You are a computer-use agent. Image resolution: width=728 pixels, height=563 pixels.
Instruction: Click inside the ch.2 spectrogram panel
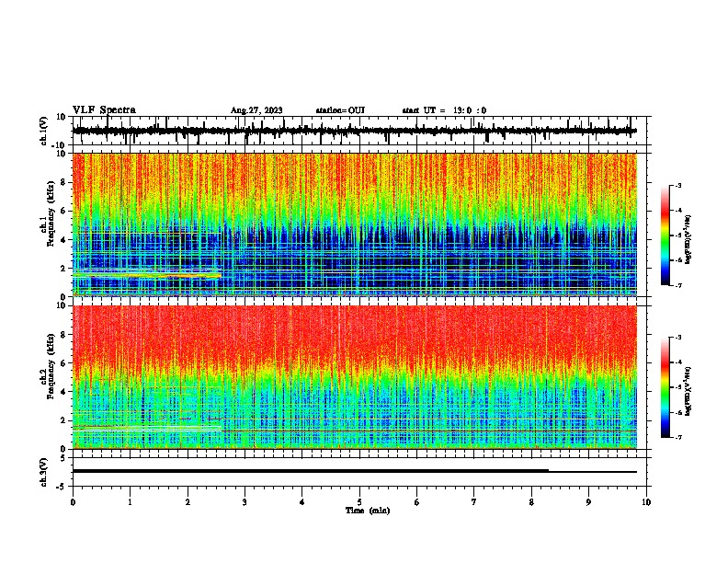tap(354, 377)
